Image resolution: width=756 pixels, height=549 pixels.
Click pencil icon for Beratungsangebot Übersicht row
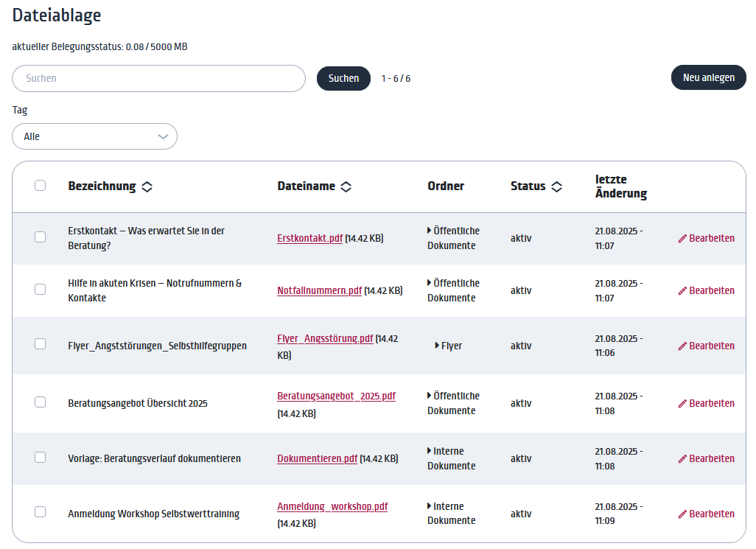[682, 404]
